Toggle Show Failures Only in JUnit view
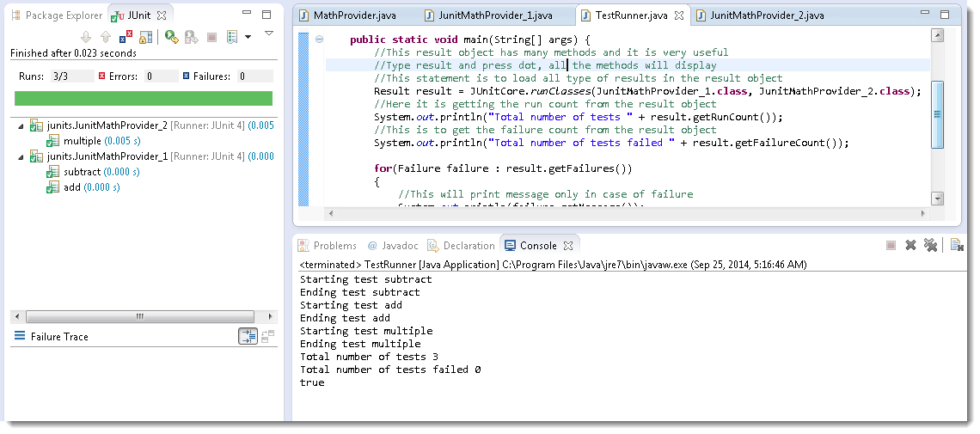 pos(126,38)
